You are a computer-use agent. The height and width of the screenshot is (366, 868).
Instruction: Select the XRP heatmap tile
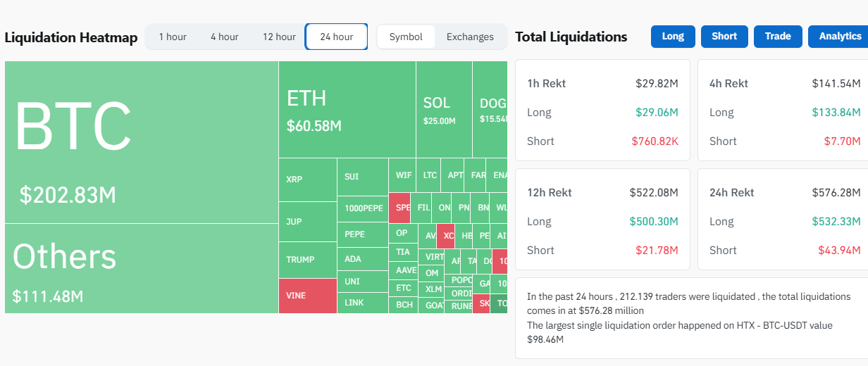(x=307, y=179)
